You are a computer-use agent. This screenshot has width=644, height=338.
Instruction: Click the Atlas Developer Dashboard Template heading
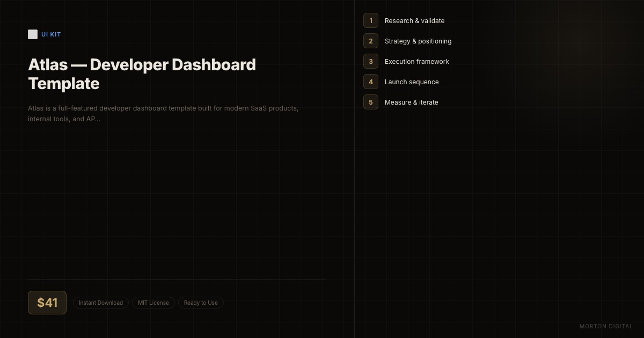(x=142, y=74)
